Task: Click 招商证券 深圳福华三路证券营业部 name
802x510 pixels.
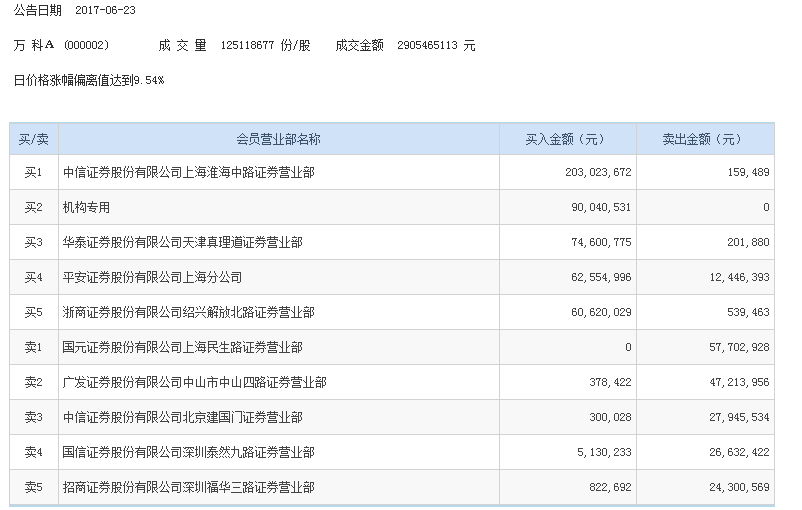Action: [x=189, y=487]
